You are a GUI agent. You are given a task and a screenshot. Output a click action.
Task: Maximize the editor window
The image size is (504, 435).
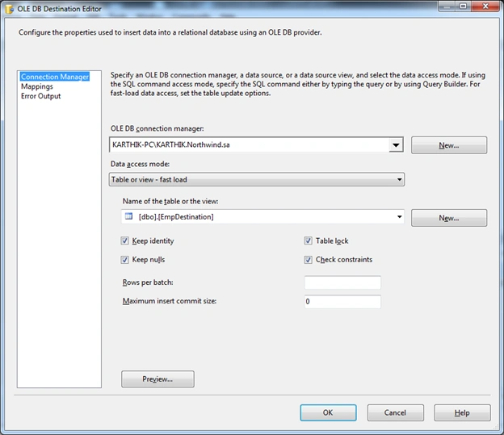[x=463, y=6]
